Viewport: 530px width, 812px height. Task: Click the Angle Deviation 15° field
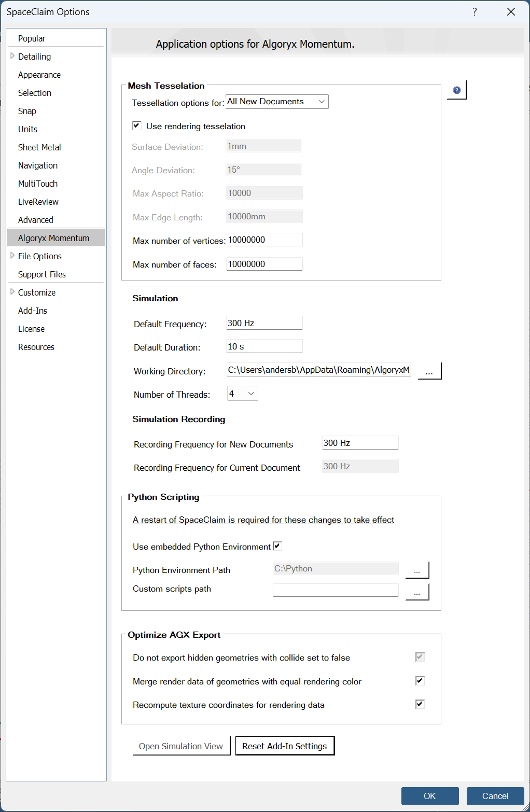pyautogui.click(x=264, y=170)
